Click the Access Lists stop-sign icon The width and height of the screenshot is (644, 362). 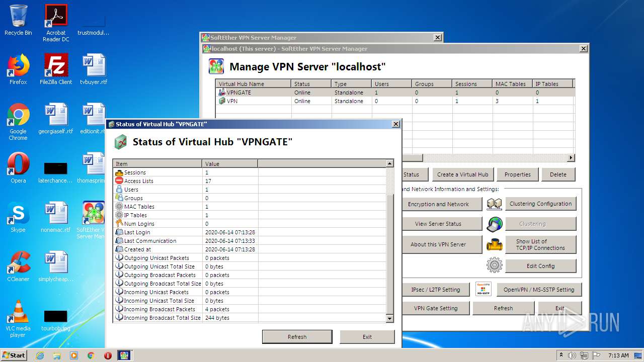click(x=119, y=181)
